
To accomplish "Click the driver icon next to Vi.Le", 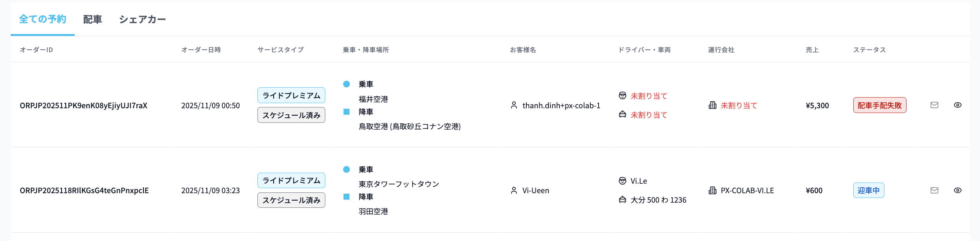I will [623, 181].
